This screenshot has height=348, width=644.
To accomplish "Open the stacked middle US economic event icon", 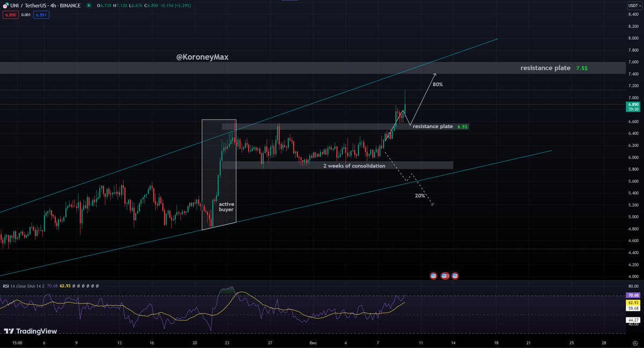I will pos(445,276).
